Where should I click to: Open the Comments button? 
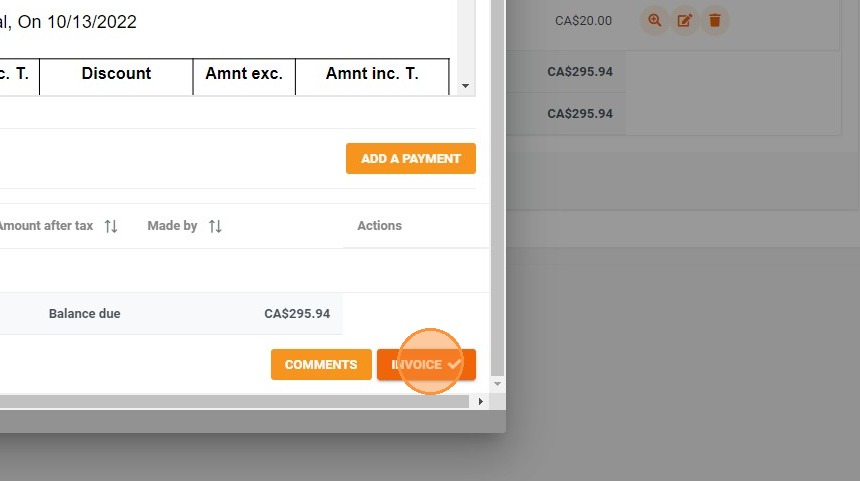(321, 365)
